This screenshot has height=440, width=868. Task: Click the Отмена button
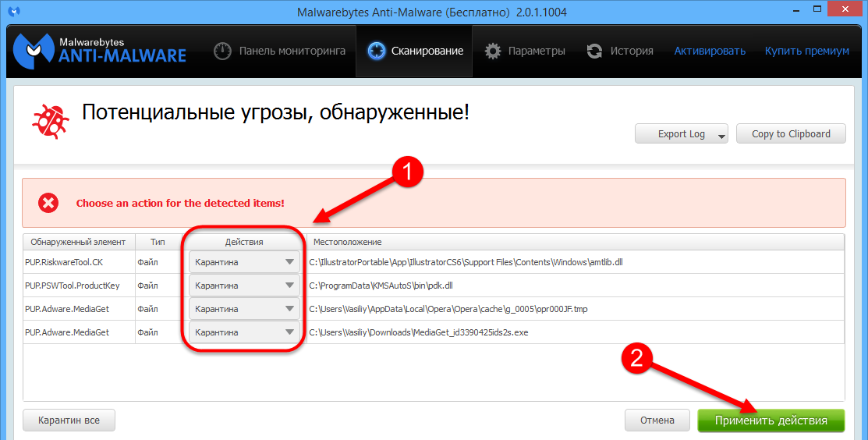pyautogui.click(x=657, y=420)
